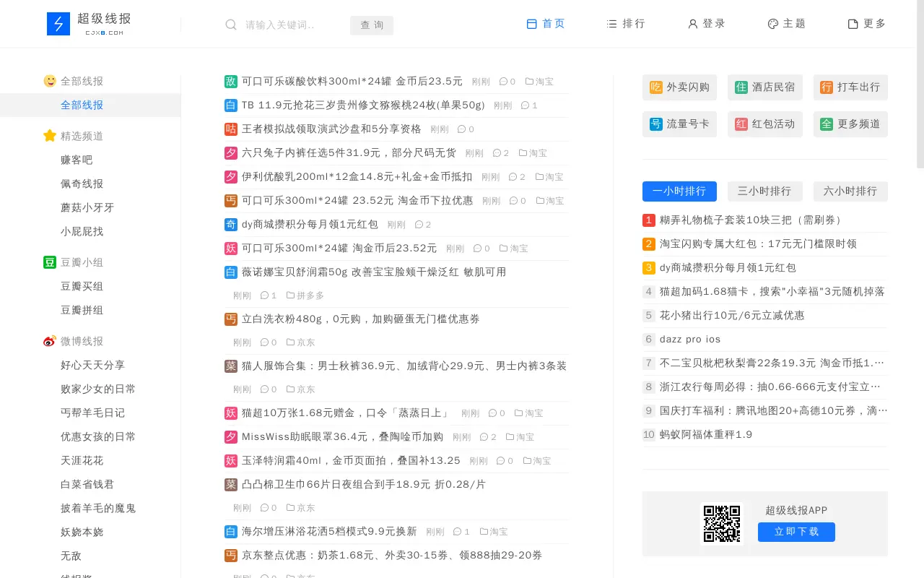Click the 咕 badge on 王者模拟战 post

[231, 129]
